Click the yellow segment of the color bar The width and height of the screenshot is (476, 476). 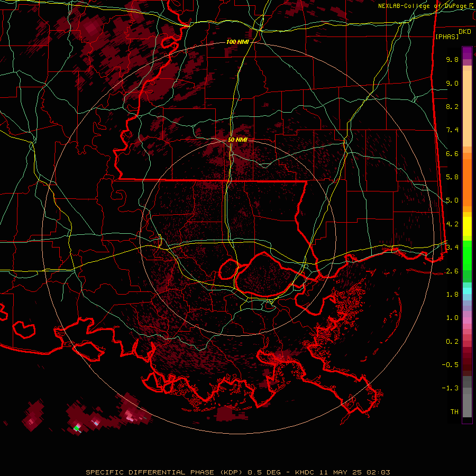coord(467,226)
